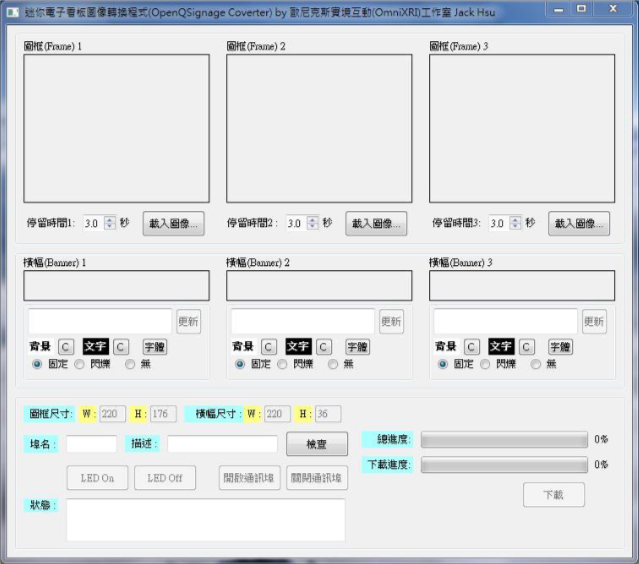Screen dimensions: 639x564
Task: Click the 開啟通訊埠 open port button
Action: coord(249,478)
